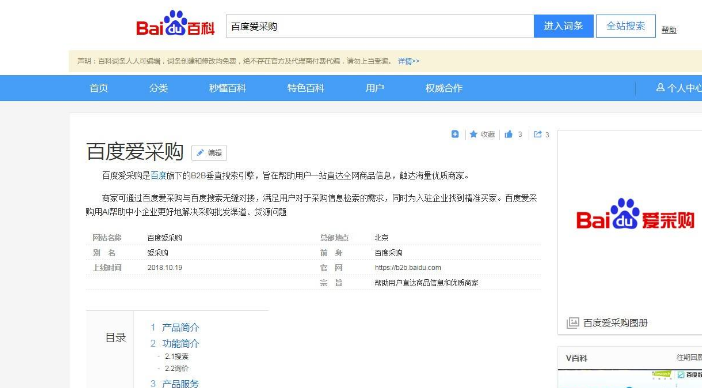Image resolution: width=702 pixels, height=388 pixels.
Task: Click the share icon above the article
Action: 538,134
